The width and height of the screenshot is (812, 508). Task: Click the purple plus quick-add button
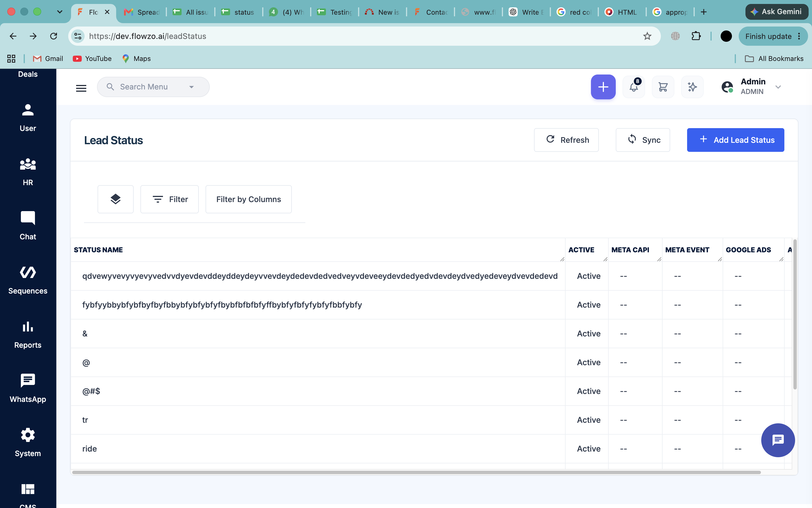pyautogui.click(x=603, y=87)
